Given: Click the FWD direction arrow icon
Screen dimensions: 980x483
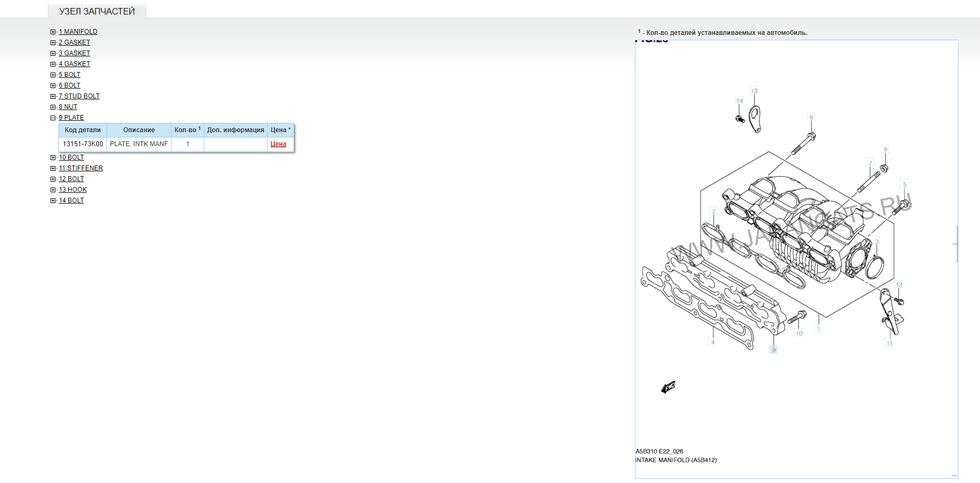Looking at the screenshot, I should coord(668,387).
